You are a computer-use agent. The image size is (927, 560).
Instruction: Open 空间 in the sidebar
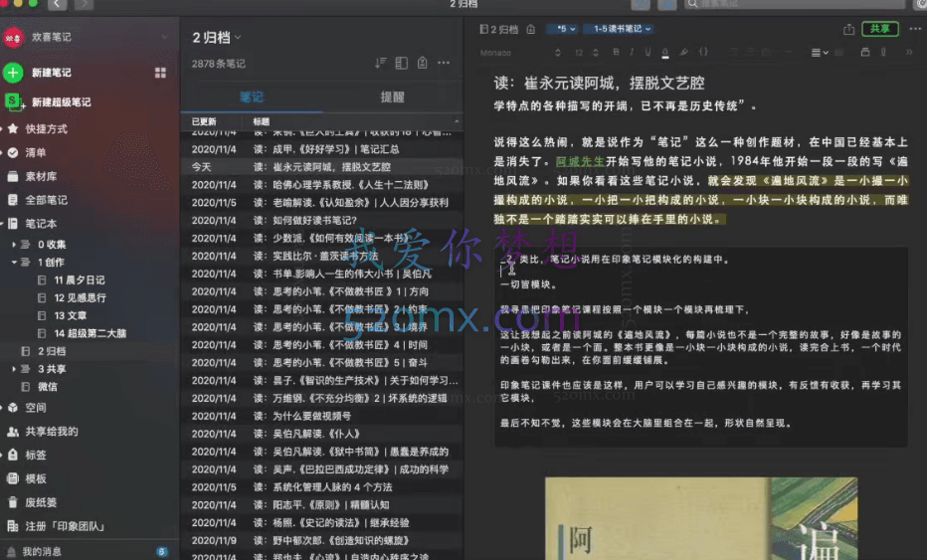[x=27, y=408]
